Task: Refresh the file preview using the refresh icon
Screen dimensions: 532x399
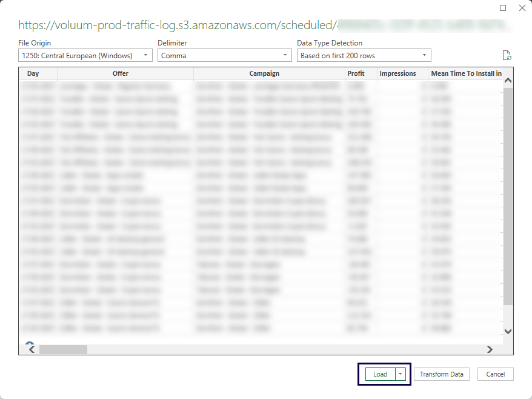Action: tap(508, 55)
